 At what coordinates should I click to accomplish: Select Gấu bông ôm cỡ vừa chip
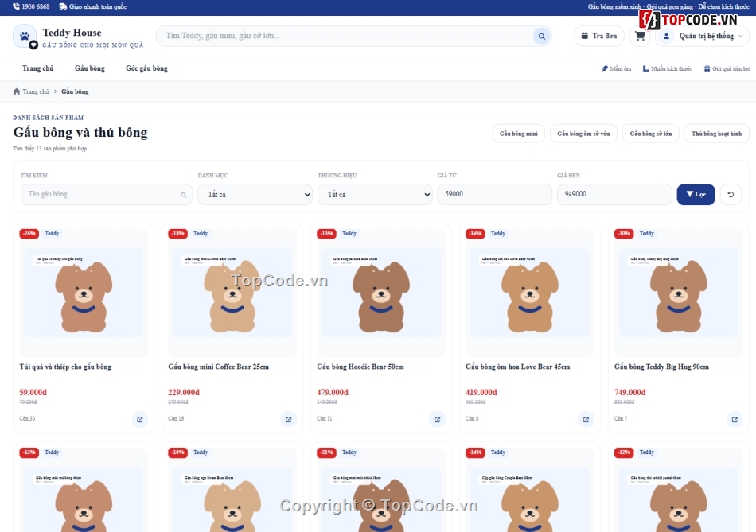[x=583, y=134]
